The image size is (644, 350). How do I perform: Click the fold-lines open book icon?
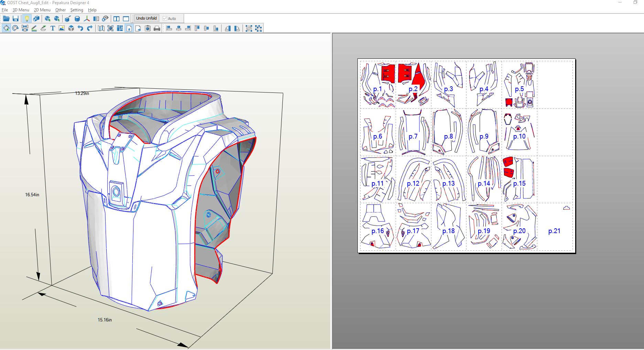coord(101,28)
